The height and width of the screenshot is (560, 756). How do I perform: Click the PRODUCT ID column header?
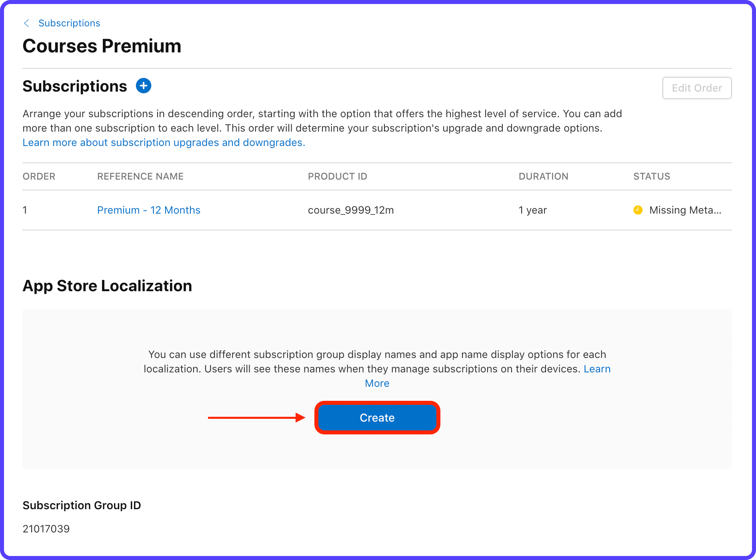click(337, 176)
